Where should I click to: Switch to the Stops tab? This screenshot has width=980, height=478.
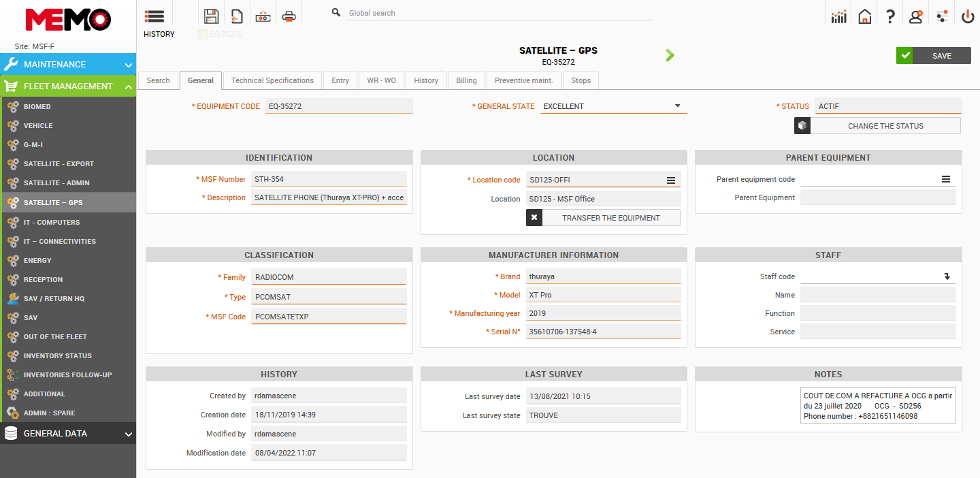(x=581, y=80)
